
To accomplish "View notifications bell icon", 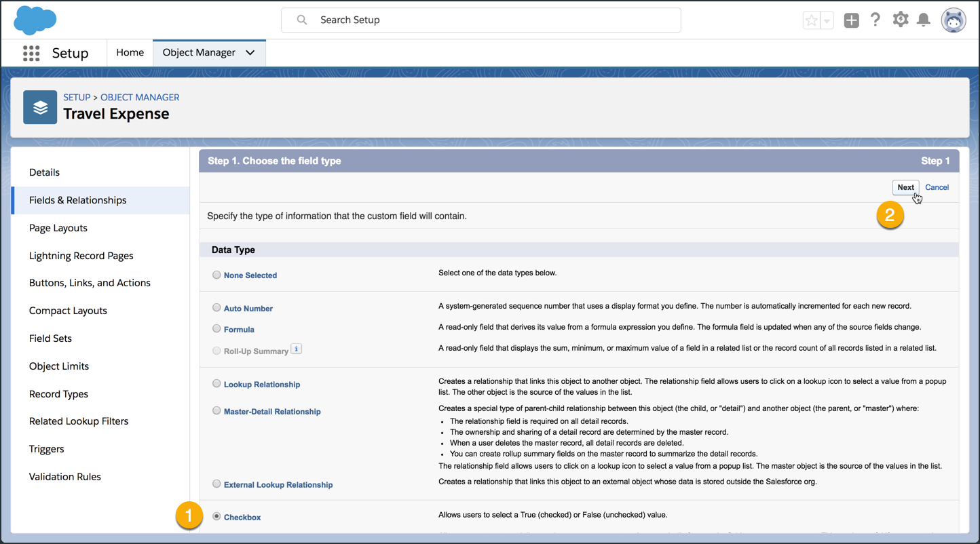I will pos(923,20).
